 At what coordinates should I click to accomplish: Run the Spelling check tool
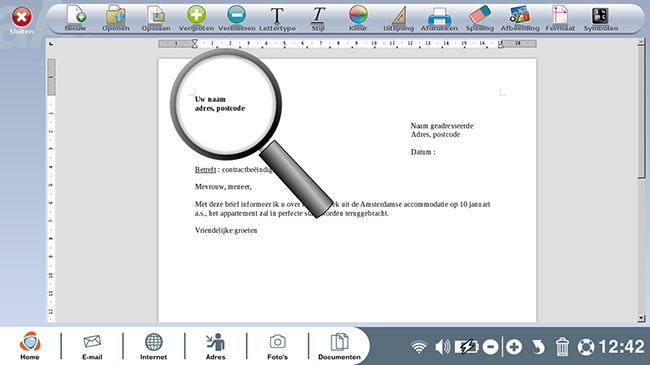point(480,19)
